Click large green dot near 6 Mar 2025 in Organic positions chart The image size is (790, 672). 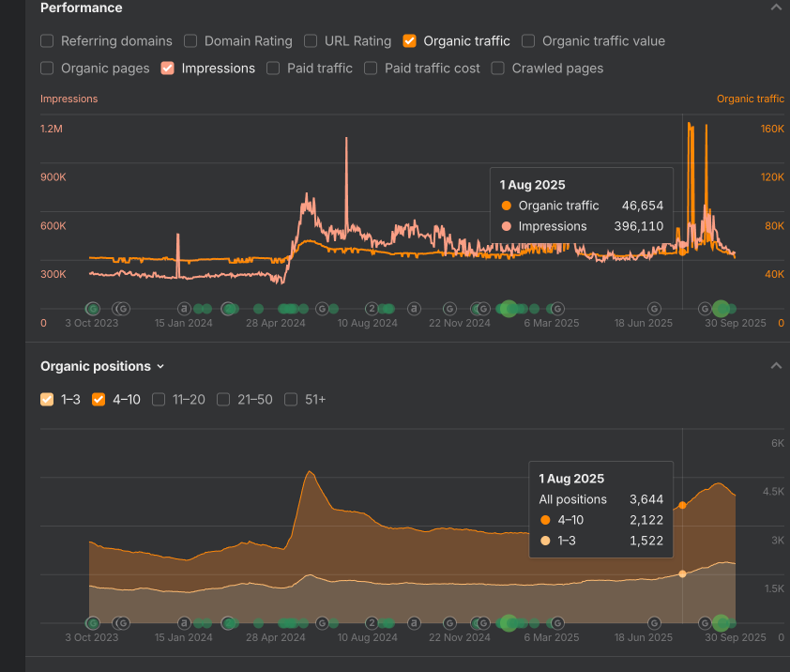click(509, 622)
